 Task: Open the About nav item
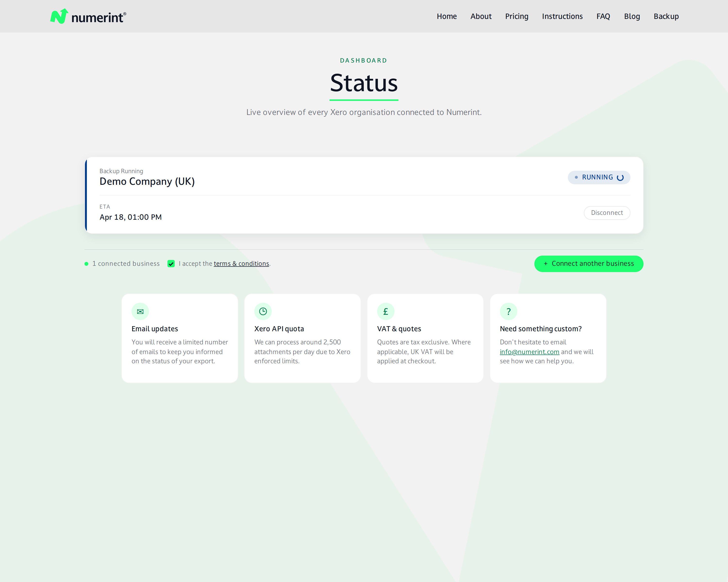[x=481, y=16]
